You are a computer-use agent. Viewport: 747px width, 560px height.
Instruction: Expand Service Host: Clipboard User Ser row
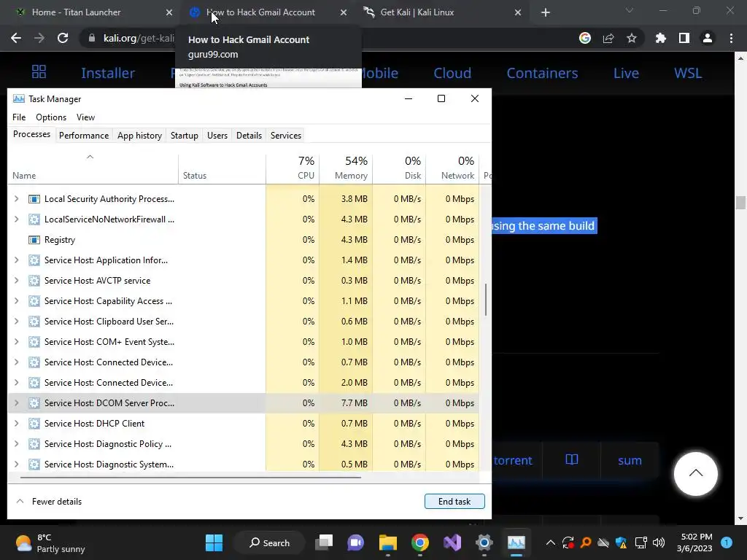pos(17,322)
